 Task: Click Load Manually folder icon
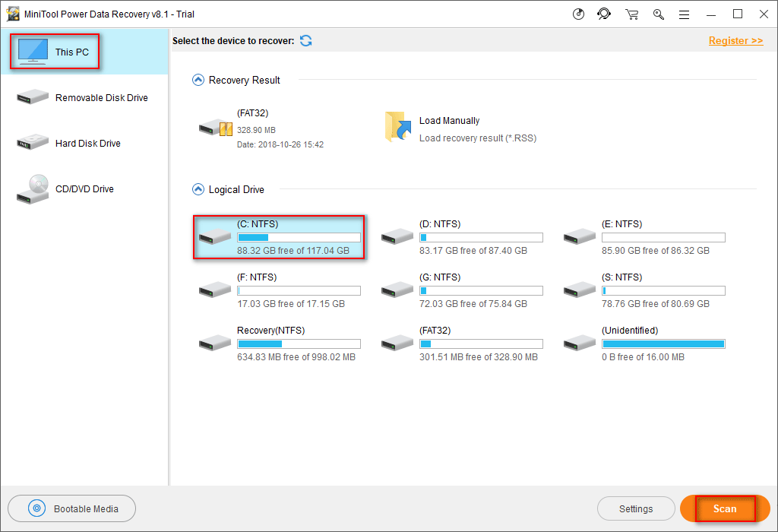[398, 127]
